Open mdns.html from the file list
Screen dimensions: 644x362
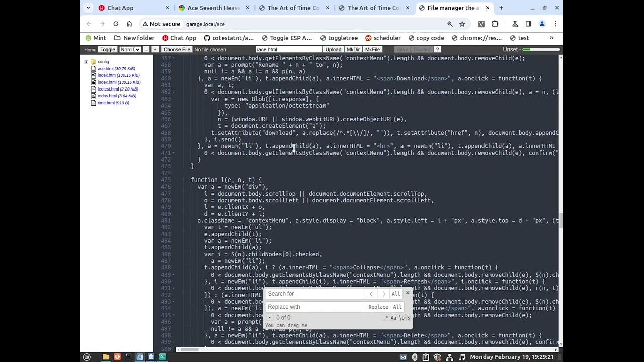tap(117, 96)
